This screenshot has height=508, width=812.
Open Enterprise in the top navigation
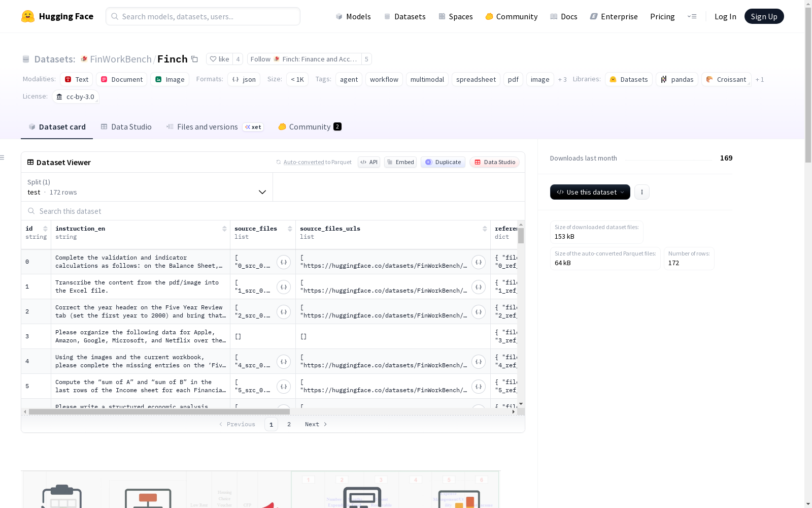pos(614,16)
